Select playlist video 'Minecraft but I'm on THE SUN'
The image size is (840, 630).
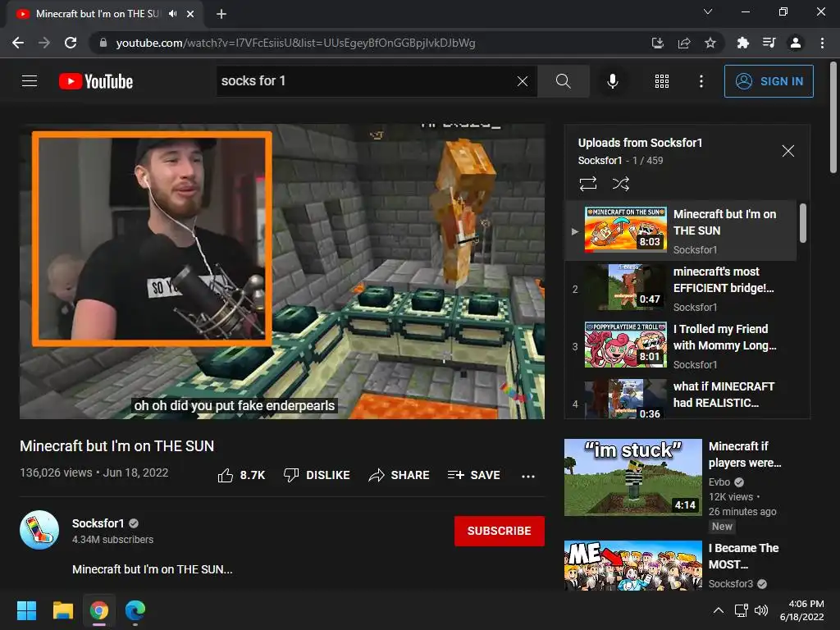(681, 231)
